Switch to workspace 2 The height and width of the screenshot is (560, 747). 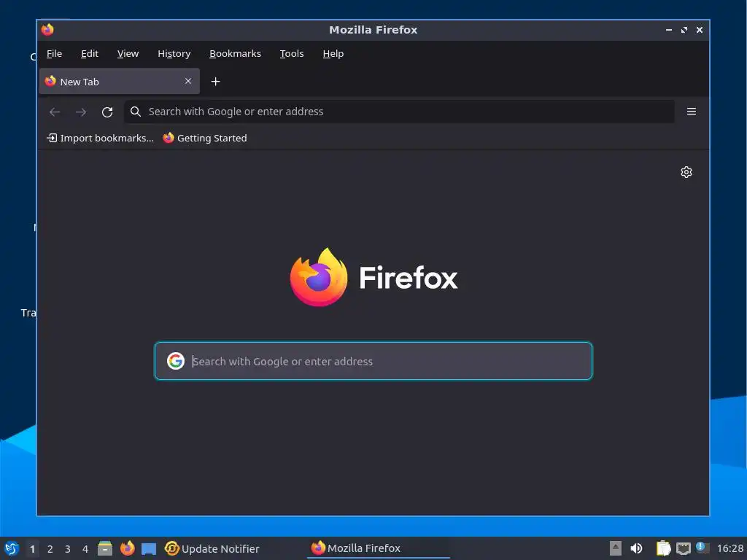click(50, 549)
